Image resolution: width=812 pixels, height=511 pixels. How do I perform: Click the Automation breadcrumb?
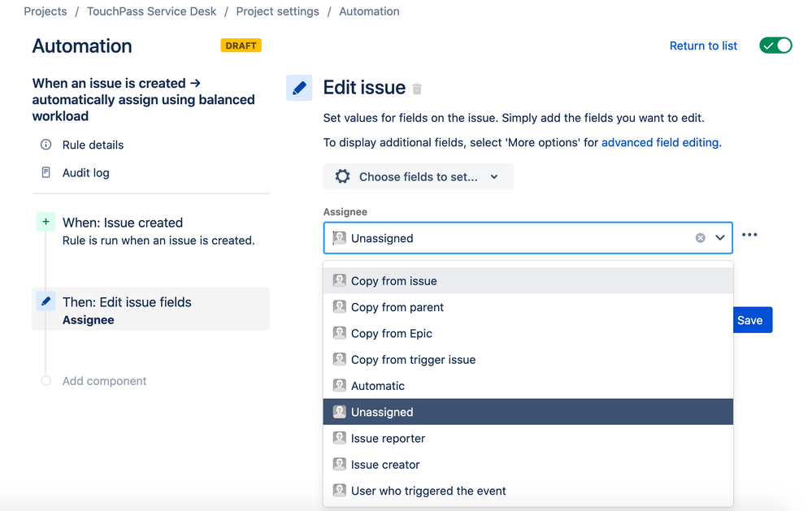click(369, 11)
